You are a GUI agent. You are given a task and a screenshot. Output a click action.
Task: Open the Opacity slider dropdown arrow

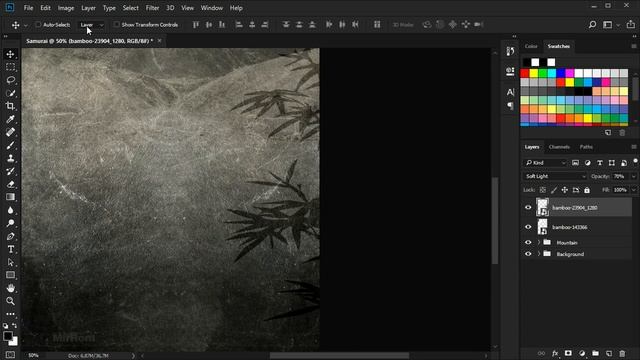coord(633,177)
